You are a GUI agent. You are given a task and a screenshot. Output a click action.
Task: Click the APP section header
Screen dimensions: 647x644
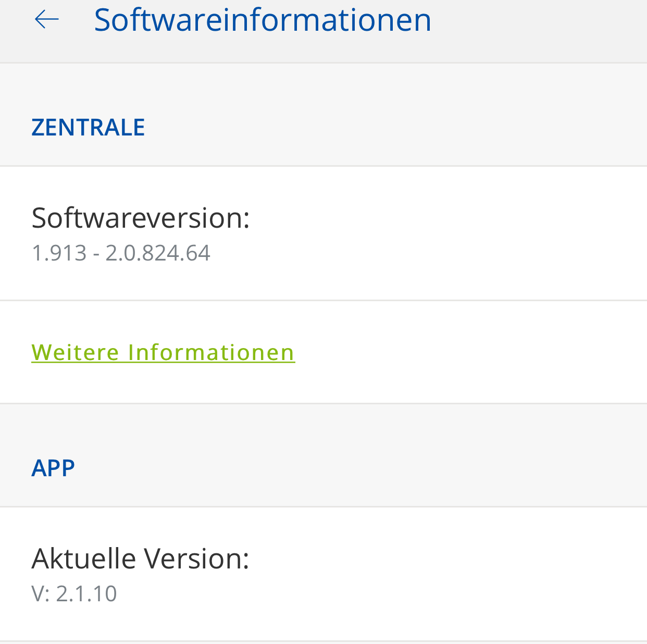53,468
